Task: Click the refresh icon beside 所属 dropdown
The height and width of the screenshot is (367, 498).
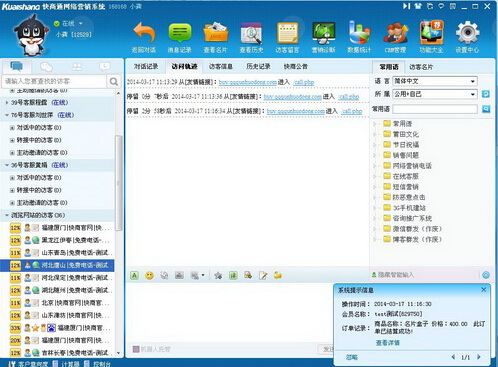Action: coord(486,94)
